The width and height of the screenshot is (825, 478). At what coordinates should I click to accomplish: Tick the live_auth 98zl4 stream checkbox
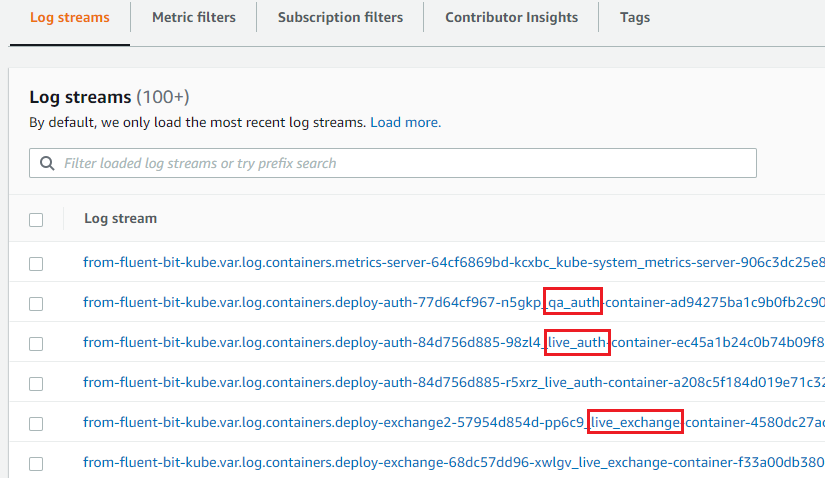(x=36, y=343)
